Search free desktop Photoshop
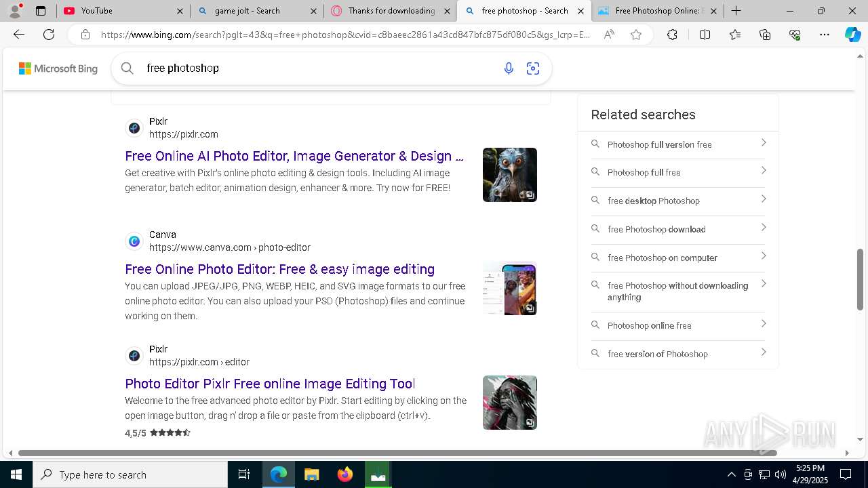The width and height of the screenshot is (868, 488). tap(678, 201)
